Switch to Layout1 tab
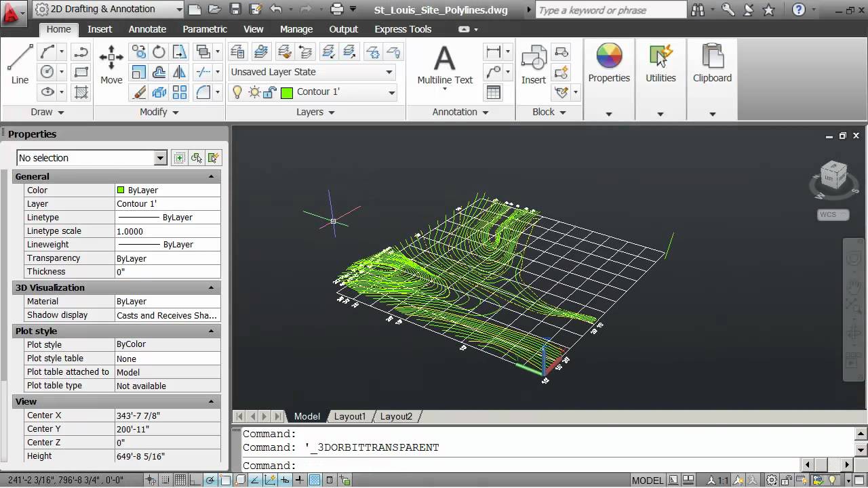The width and height of the screenshot is (868, 488). click(x=349, y=416)
